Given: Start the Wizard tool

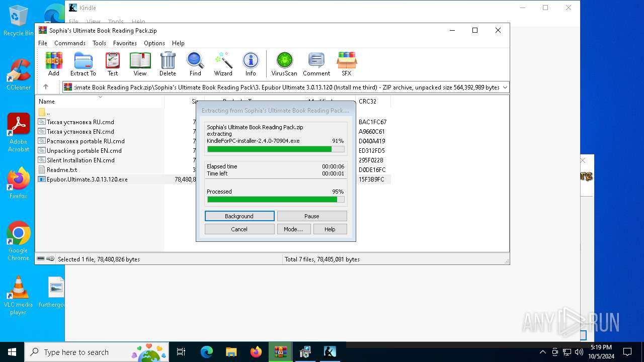Looking at the screenshot, I should click(223, 64).
